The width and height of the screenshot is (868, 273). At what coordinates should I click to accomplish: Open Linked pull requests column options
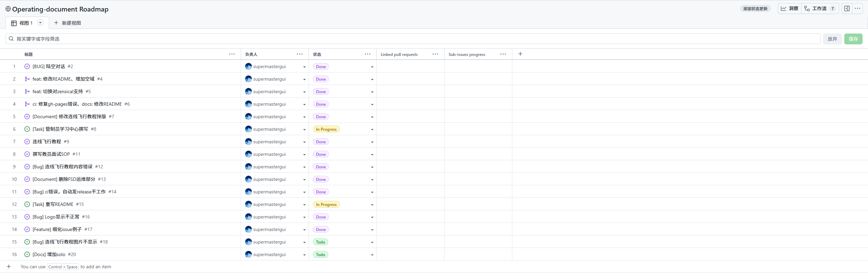pos(435,54)
